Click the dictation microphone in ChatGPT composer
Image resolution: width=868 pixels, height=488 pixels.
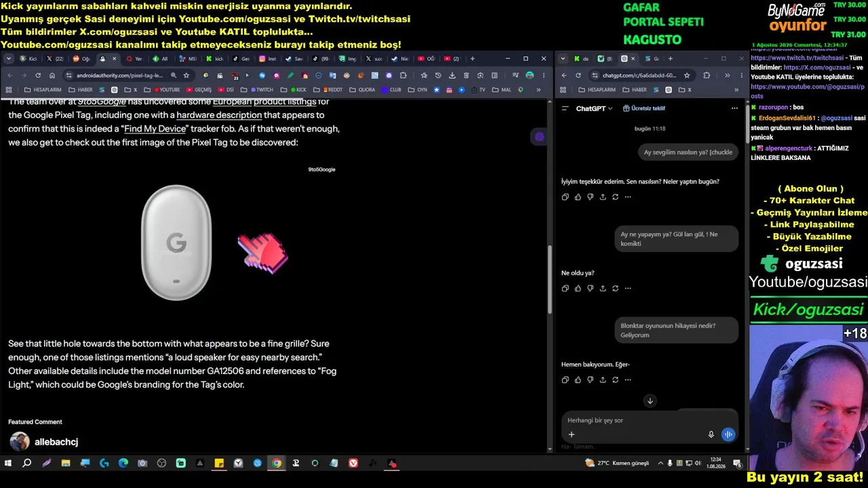(x=711, y=434)
